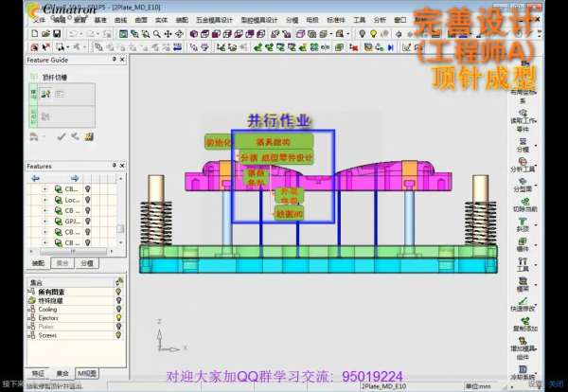This screenshot has height=392, width=568.
Task: Toggle light bulb visibility for Cooling set
Action: [x=120, y=310]
